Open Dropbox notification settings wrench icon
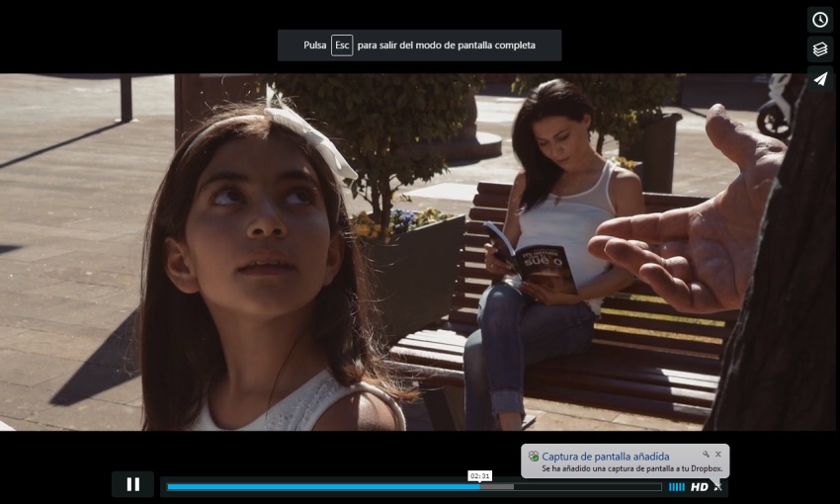 pyautogui.click(x=706, y=455)
